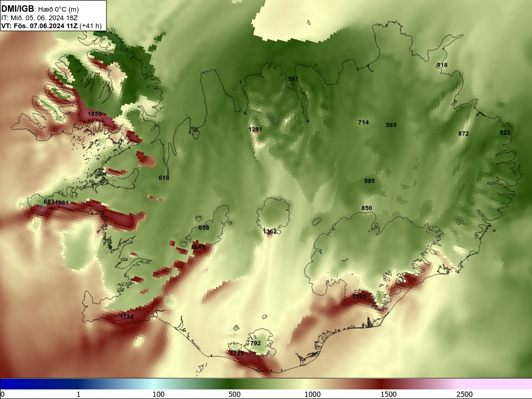The width and height of the screenshot is (532, 399).
Task: Click the 714 height label
Action: point(363,122)
